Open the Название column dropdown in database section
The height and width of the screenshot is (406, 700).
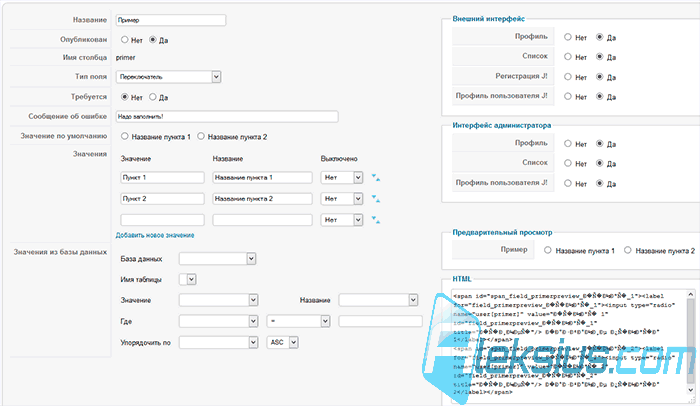point(378,300)
